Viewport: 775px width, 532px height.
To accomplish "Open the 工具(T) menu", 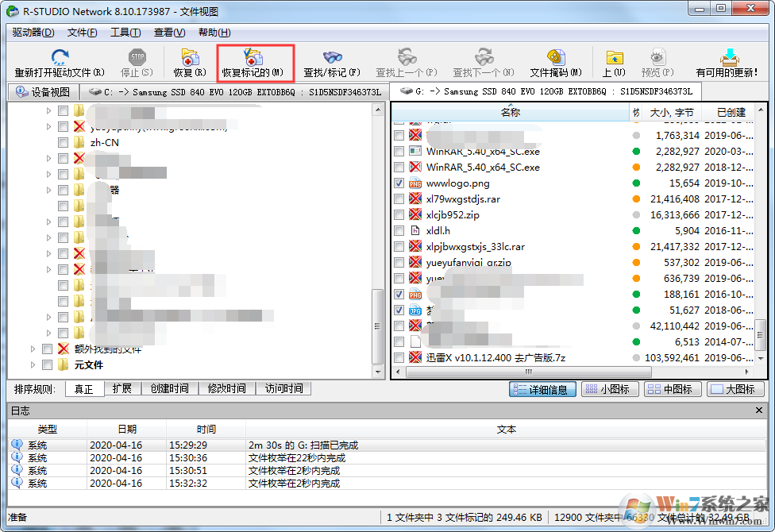I will coord(126,32).
